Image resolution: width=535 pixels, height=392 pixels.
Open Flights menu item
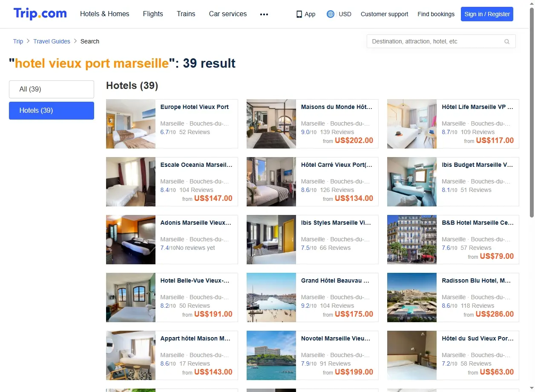click(x=153, y=14)
